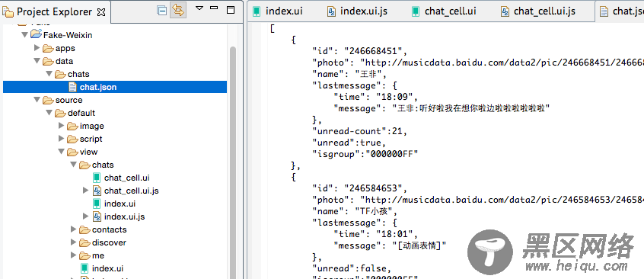This screenshot has width=644, height=279.
Task: Expand the index.ui.js node under chats
Action: [x=86, y=216]
